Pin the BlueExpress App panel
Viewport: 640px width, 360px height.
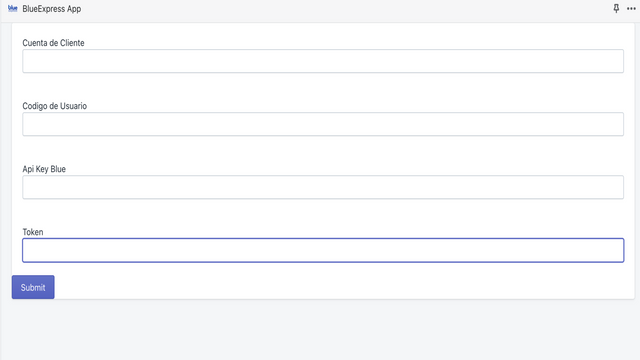coord(616,9)
